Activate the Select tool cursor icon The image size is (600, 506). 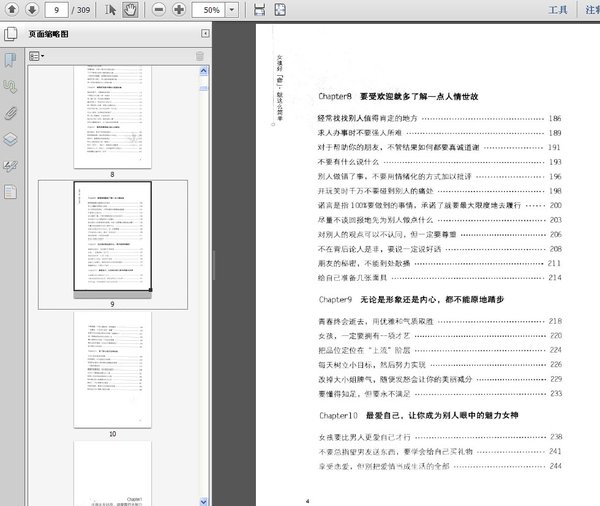point(110,10)
